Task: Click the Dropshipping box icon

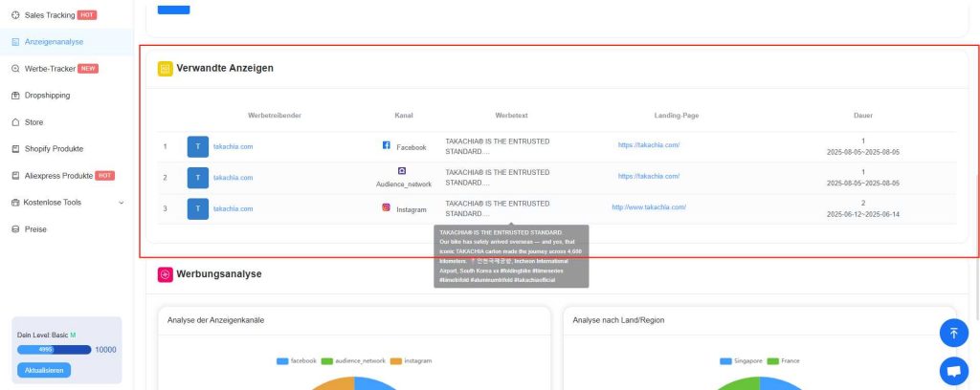Action: pos(15,96)
